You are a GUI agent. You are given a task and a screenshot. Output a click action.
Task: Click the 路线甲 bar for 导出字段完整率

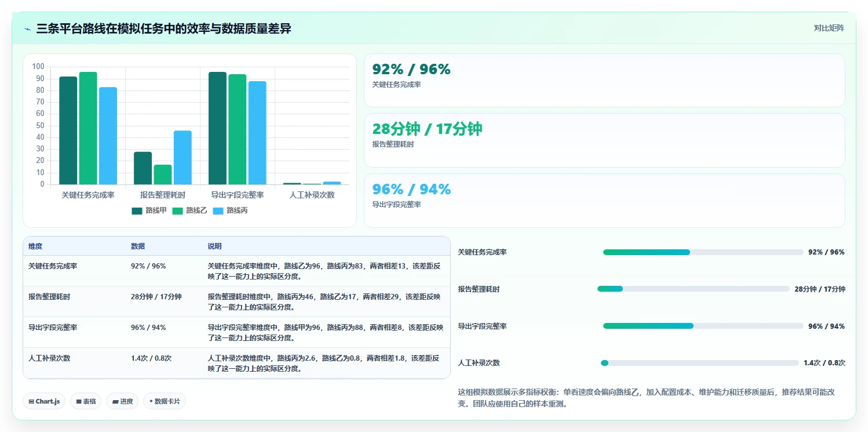217,128
